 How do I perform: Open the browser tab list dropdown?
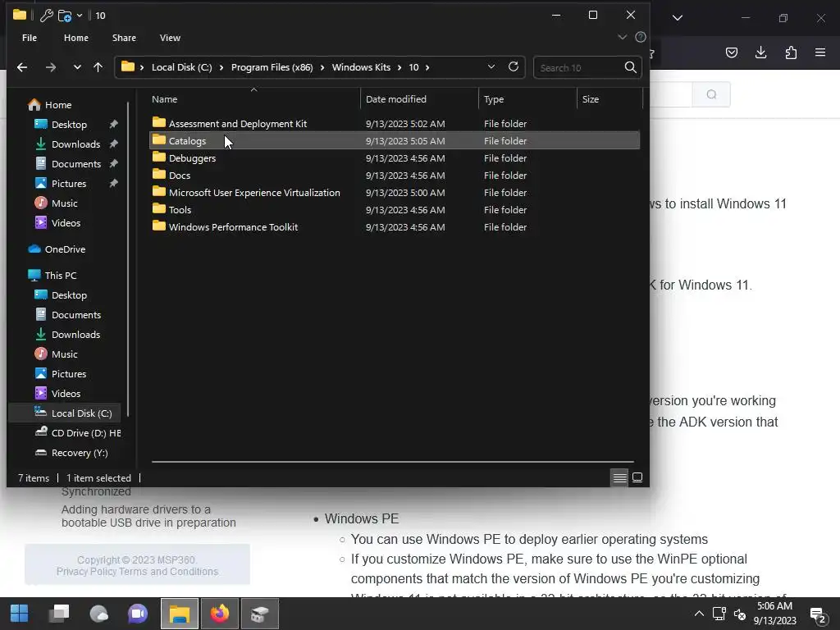[677, 18]
